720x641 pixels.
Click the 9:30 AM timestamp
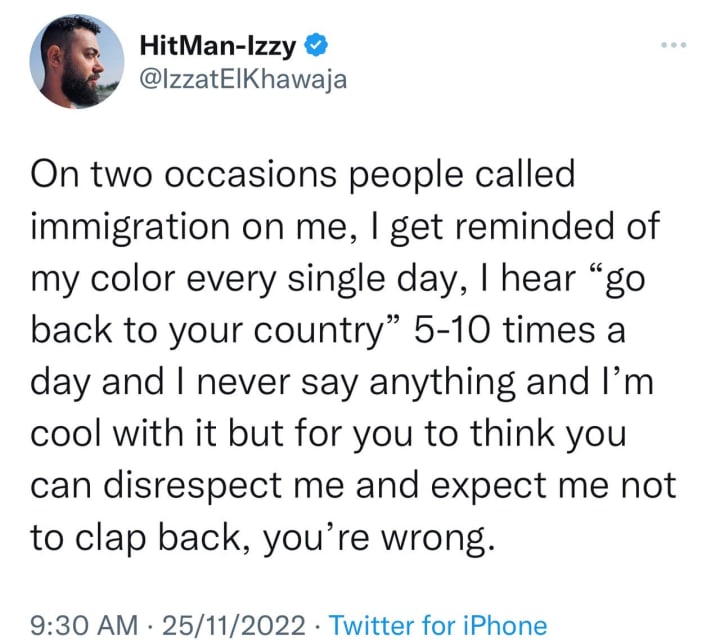coord(84,625)
